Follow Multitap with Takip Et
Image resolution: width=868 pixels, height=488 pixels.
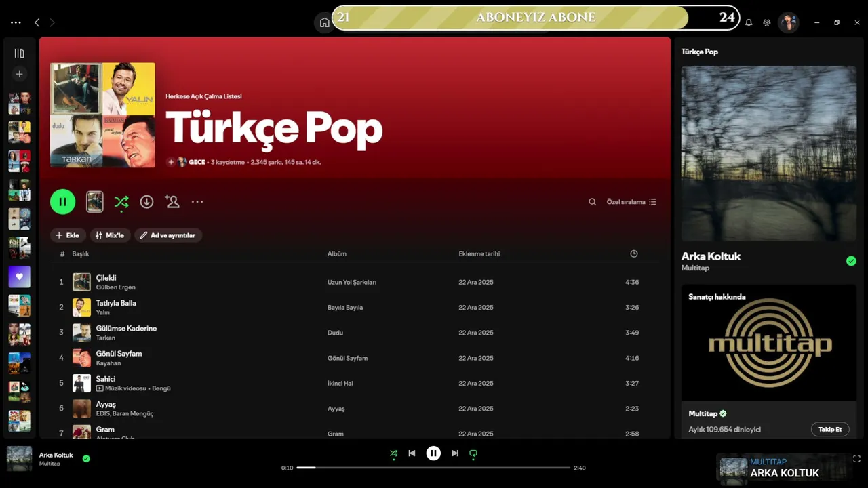830,429
